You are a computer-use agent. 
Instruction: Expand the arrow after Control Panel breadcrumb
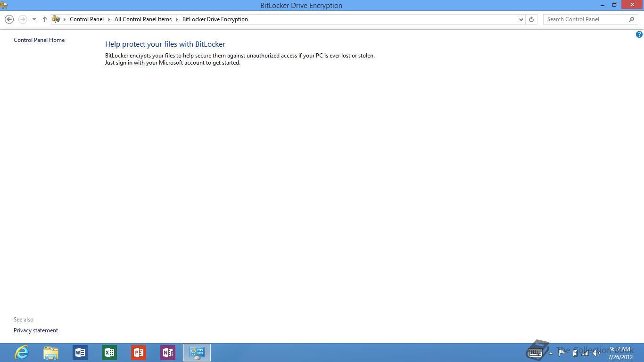coord(109,19)
